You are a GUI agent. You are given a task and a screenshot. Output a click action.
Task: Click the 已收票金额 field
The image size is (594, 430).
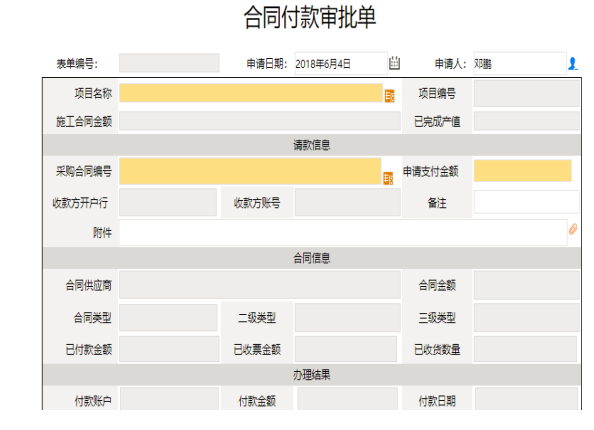click(346, 349)
